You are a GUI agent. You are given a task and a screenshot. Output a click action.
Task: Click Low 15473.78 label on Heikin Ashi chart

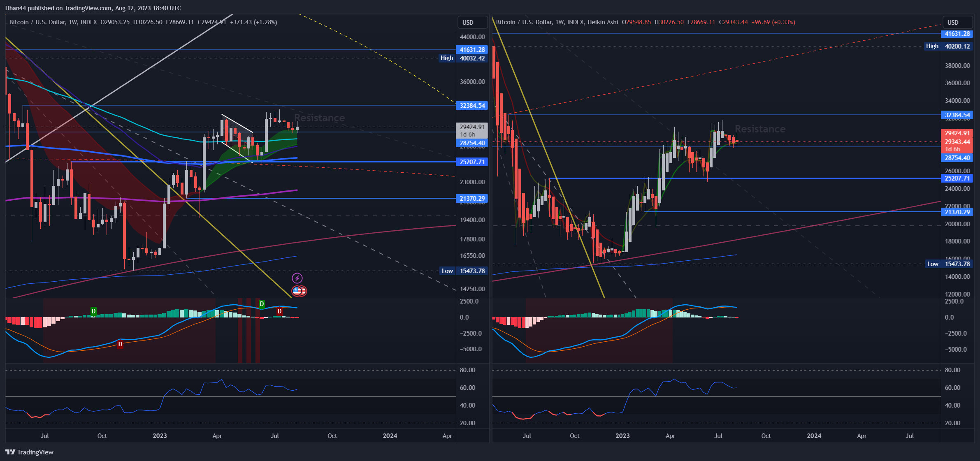(x=949, y=264)
